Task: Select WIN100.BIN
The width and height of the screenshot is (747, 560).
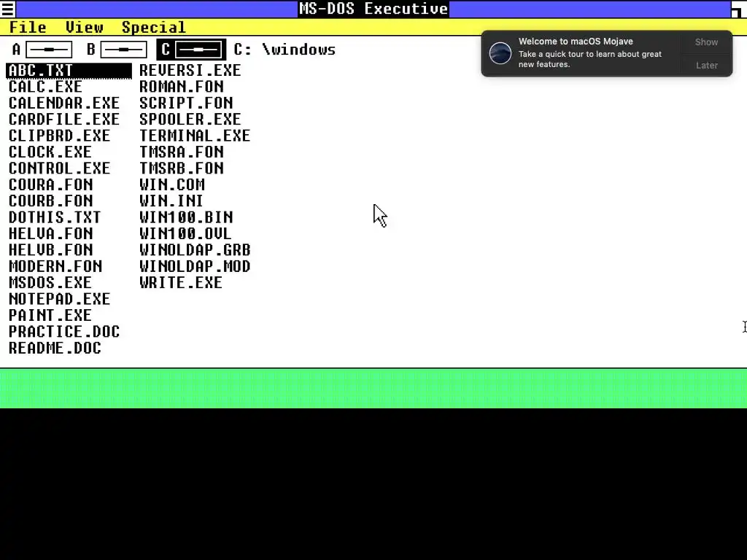Action: click(186, 217)
